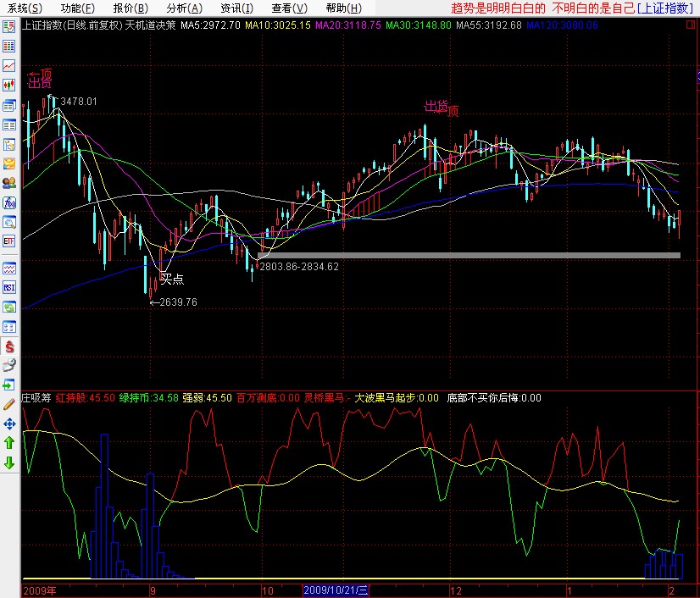Screen dimensions: 700x598
Task: Click the green MA30:3148.80 label
Action: point(419,25)
